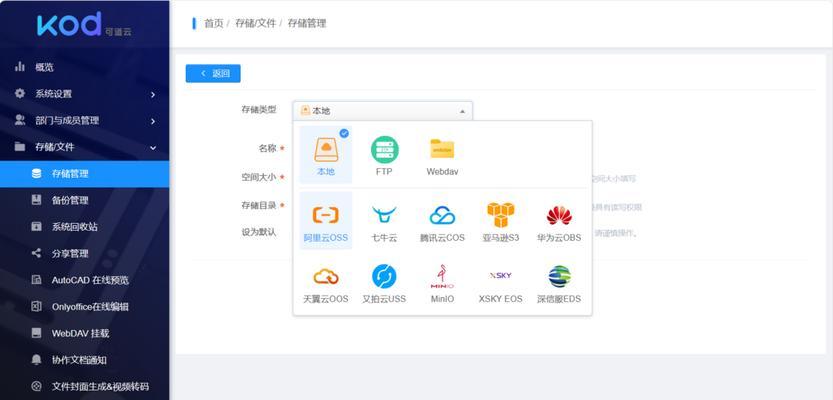Click the 存储/文件 breadcrumb
Image resolution: width=833 pixels, height=400 pixels.
tap(256, 23)
